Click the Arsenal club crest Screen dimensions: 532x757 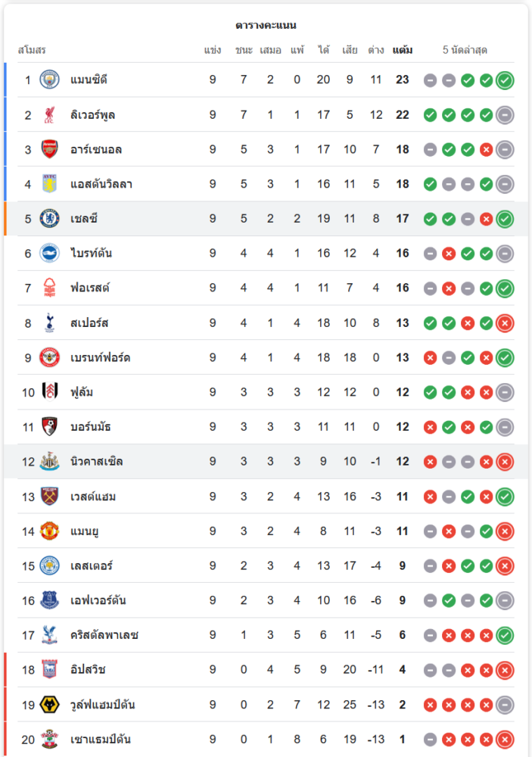coord(49,149)
